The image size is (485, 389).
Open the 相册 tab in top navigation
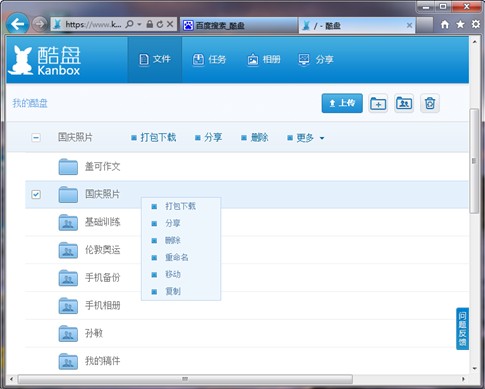click(264, 59)
